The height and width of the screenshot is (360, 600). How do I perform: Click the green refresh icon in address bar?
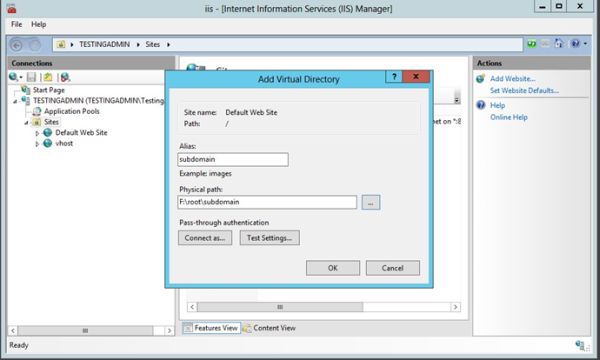point(532,44)
